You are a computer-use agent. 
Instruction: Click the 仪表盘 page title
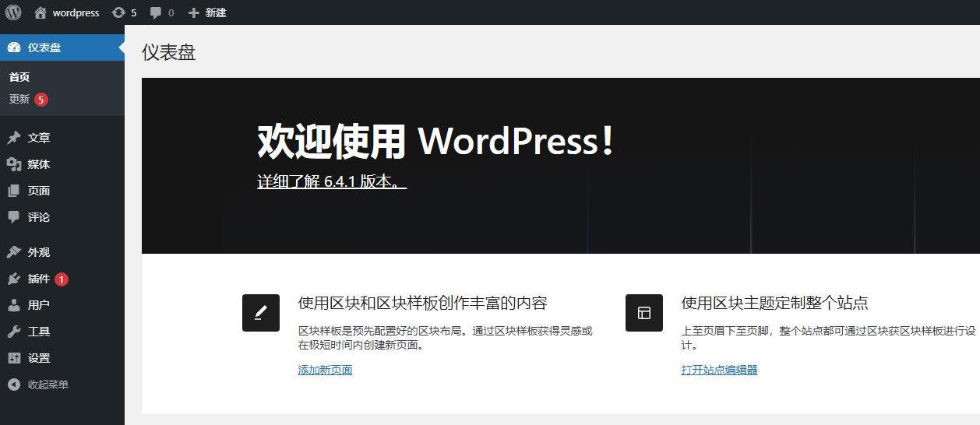point(168,52)
